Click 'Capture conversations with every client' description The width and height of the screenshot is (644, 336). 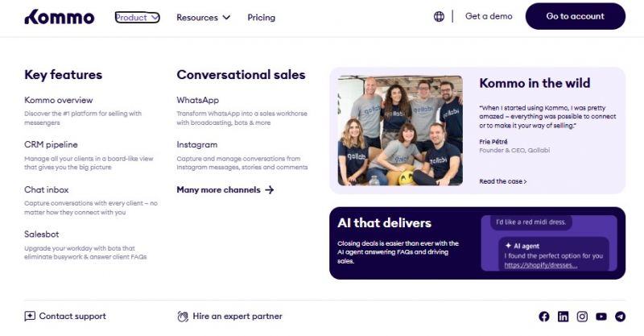[x=91, y=208]
